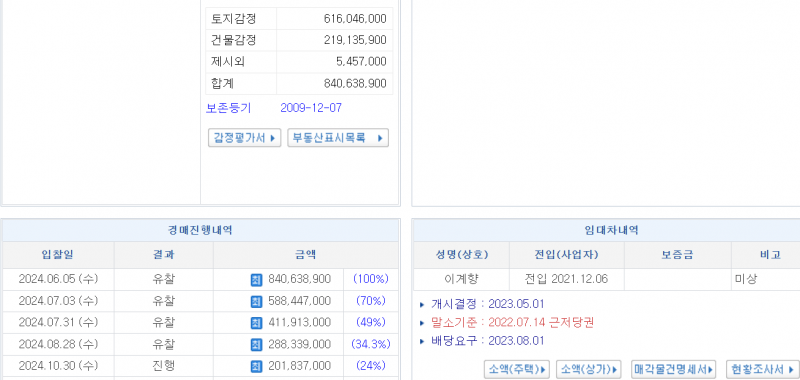Image resolution: width=800 pixels, height=380 pixels.
Task: Click the 개시결정 : 2023.05.01 line
Action: click(x=488, y=305)
